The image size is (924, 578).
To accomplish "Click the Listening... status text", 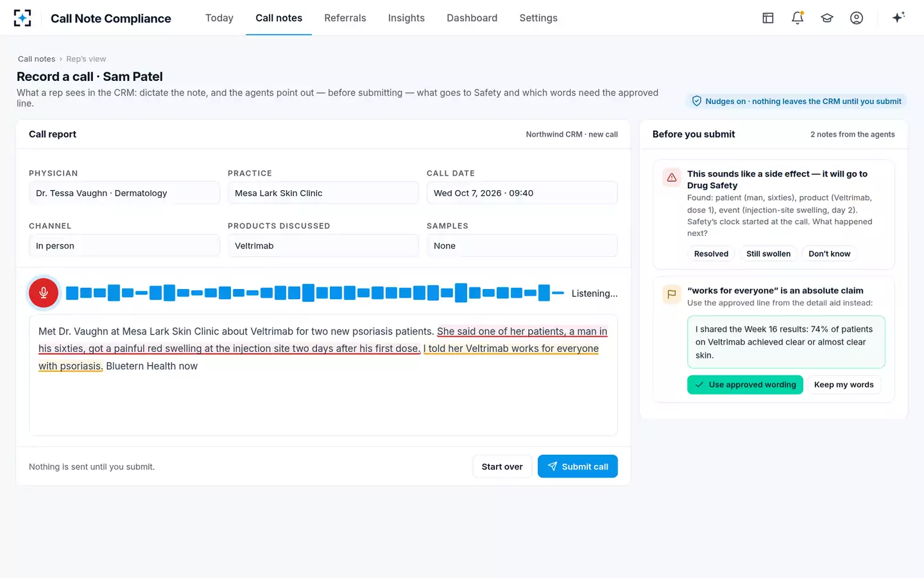I will click(x=594, y=293).
